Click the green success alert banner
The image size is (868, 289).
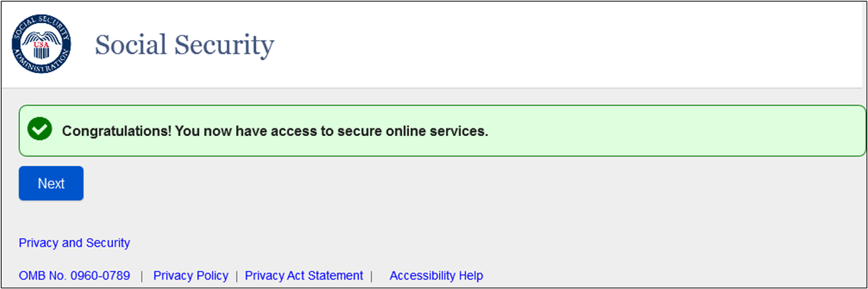pyautogui.click(x=442, y=131)
